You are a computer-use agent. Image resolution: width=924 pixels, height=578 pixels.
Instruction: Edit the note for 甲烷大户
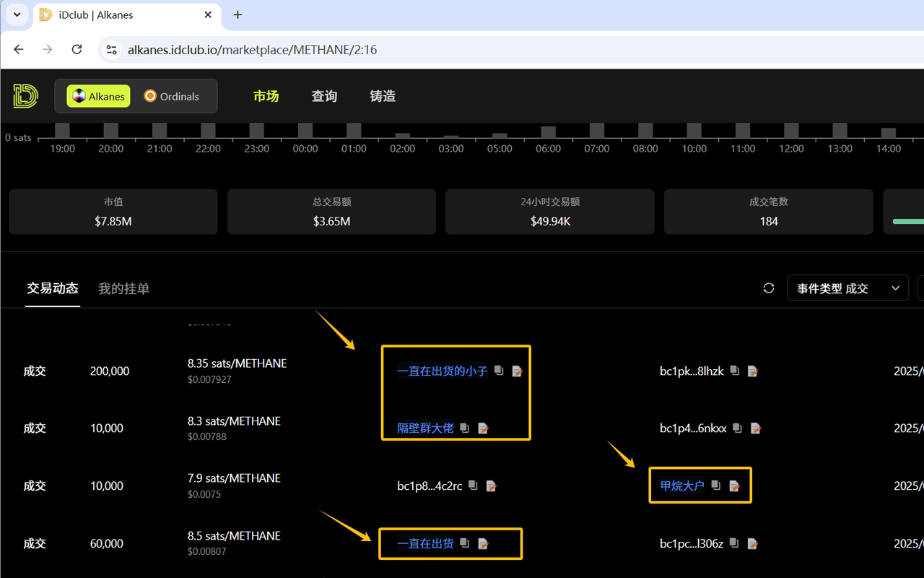(x=734, y=486)
